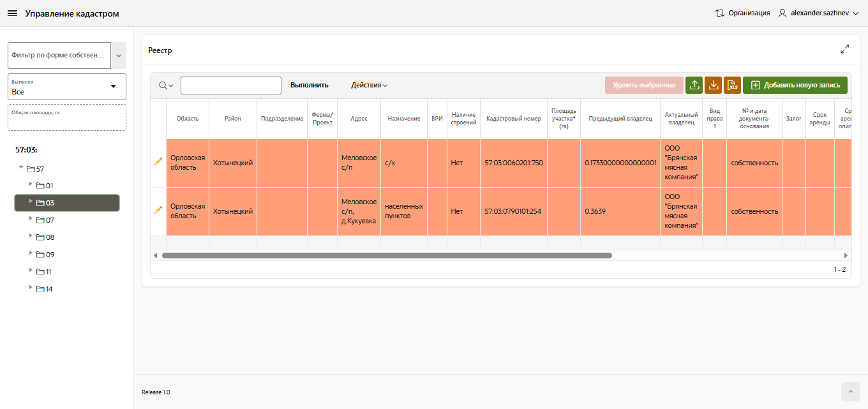Select the 09 folder in the tree
Image resolution: width=868 pixels, height=409 pixels.
pyautogui.click(x=49, y=255)
